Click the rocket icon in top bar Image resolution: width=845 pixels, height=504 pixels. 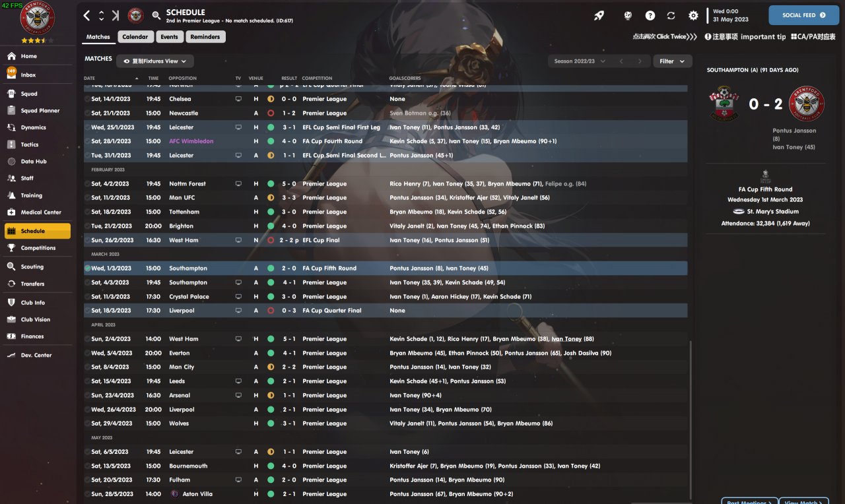(x=599, y=15)
